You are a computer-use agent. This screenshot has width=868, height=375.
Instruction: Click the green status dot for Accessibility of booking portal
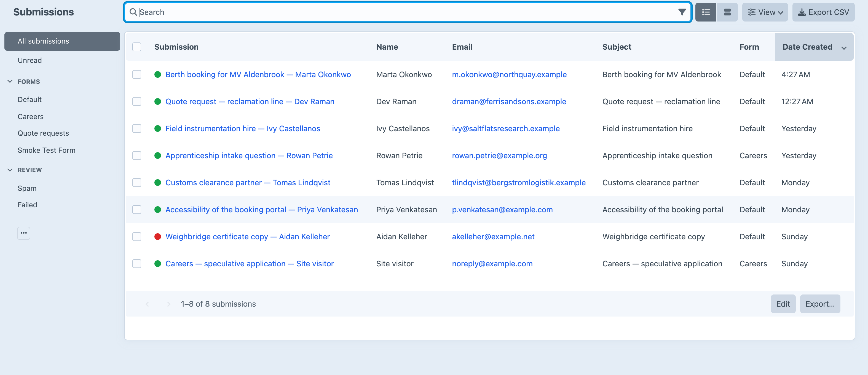(157, 209)
